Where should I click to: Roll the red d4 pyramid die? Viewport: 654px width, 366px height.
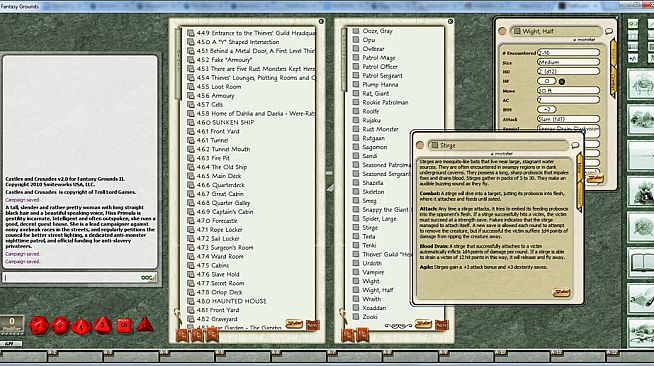145,324
